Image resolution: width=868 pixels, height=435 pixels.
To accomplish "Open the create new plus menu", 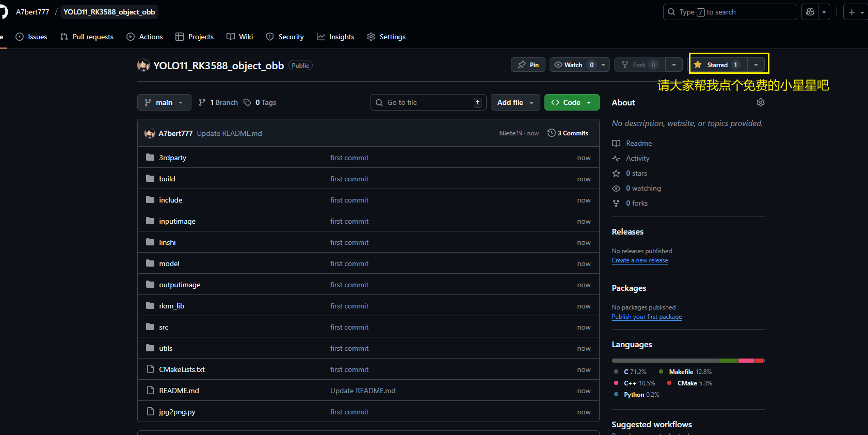I will [x=855, y=12].
